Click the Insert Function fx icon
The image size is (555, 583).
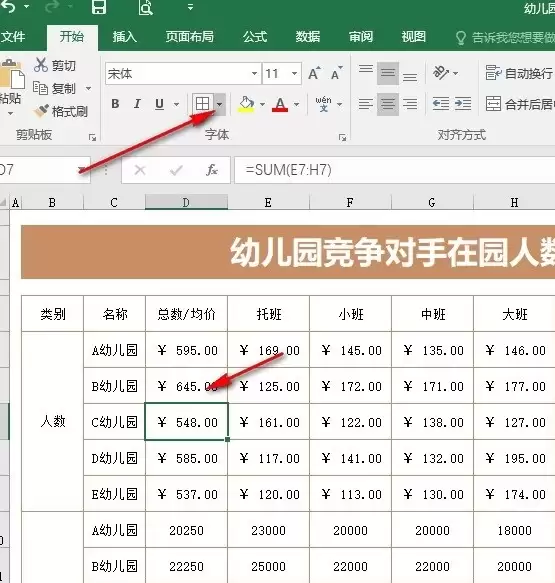click(212, 170)
